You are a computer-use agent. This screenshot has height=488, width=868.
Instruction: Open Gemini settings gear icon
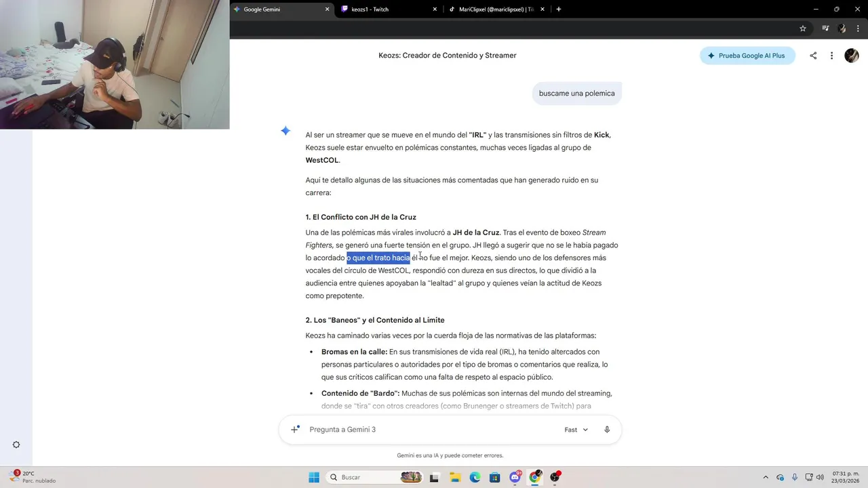16,445
